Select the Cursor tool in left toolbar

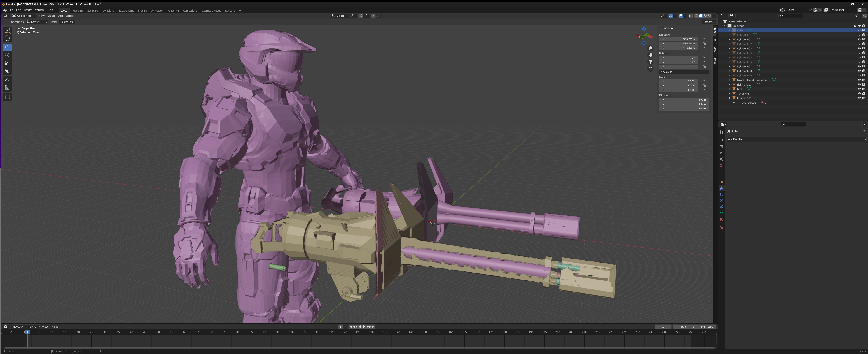pyautogui.click(x=7, y=38)
